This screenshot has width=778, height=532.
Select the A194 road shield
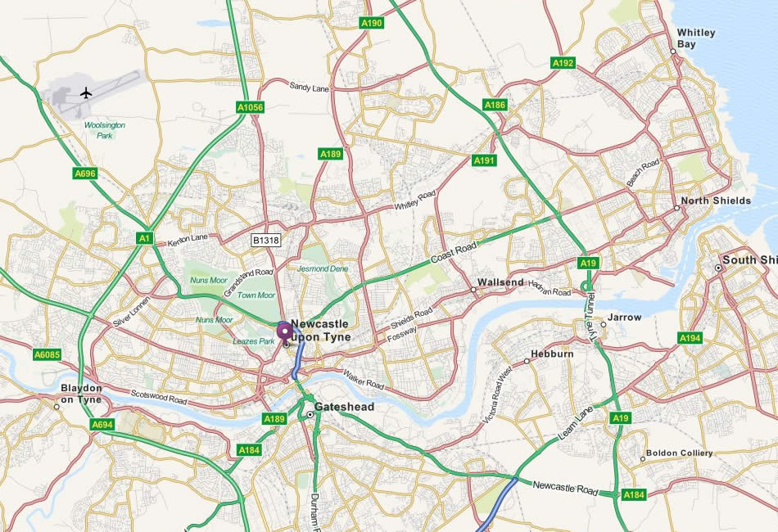(x=690, y=338)
